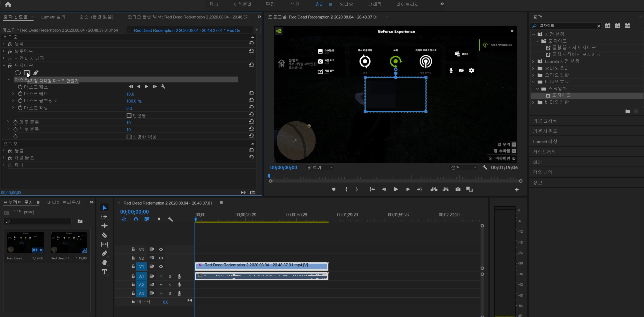
Task: Open the 미디어 브라우저 tab
Action: (64, 202)
